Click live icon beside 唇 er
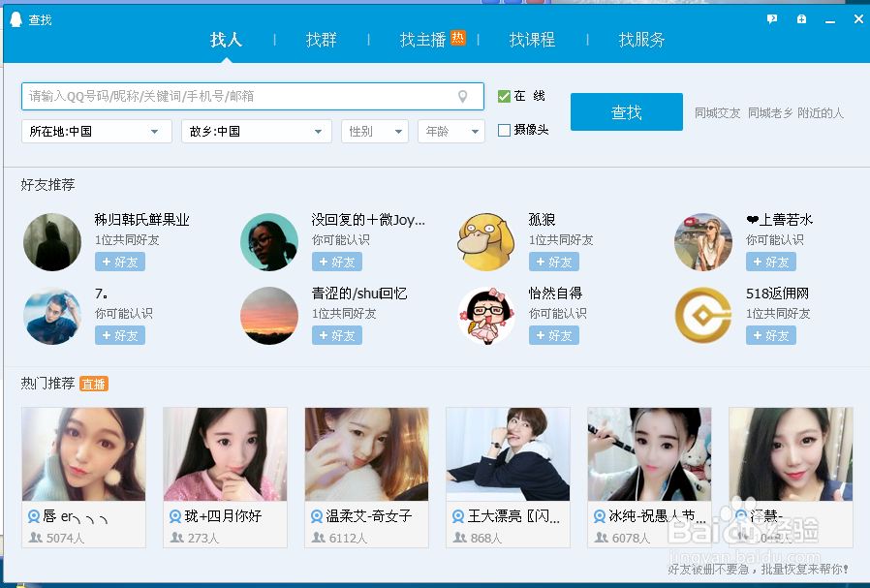This screenshot has height=588, width=870. (x=34, y=516)
